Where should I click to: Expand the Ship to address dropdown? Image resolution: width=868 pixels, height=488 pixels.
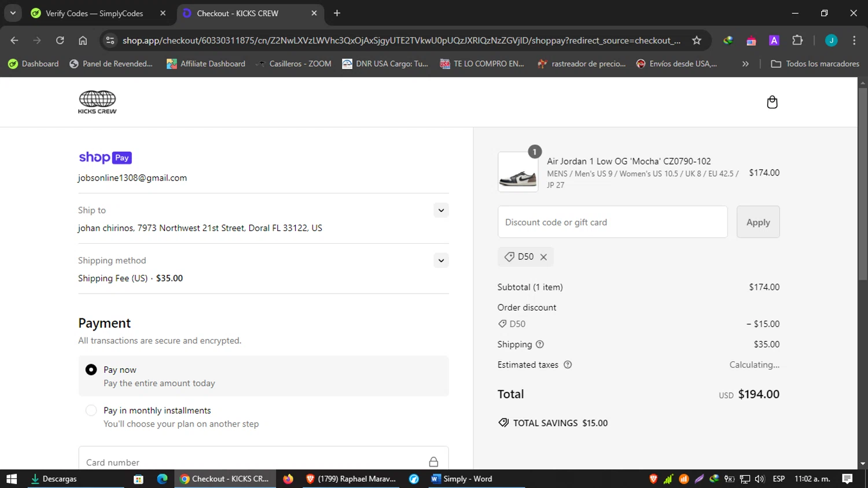[x=441, y=210]
